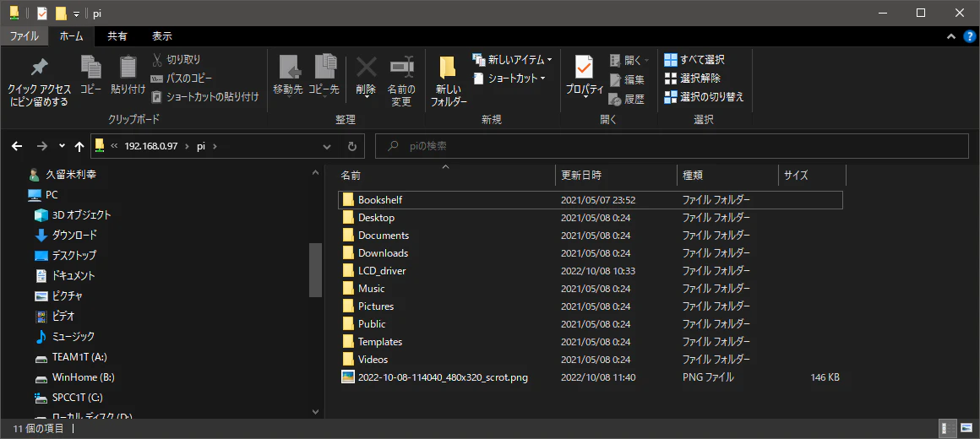Click 192.168.0.97 in address bar
This screenshot has width=980, height=439.
151,146
